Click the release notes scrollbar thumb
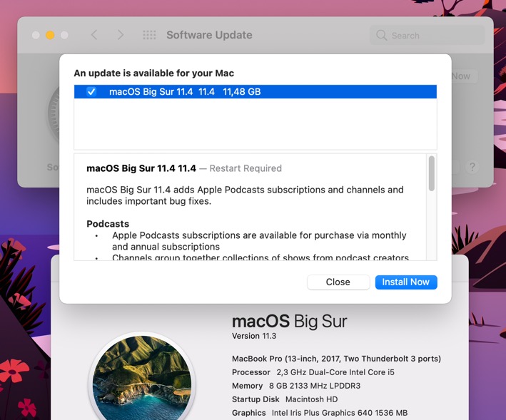 click(432, 174)
